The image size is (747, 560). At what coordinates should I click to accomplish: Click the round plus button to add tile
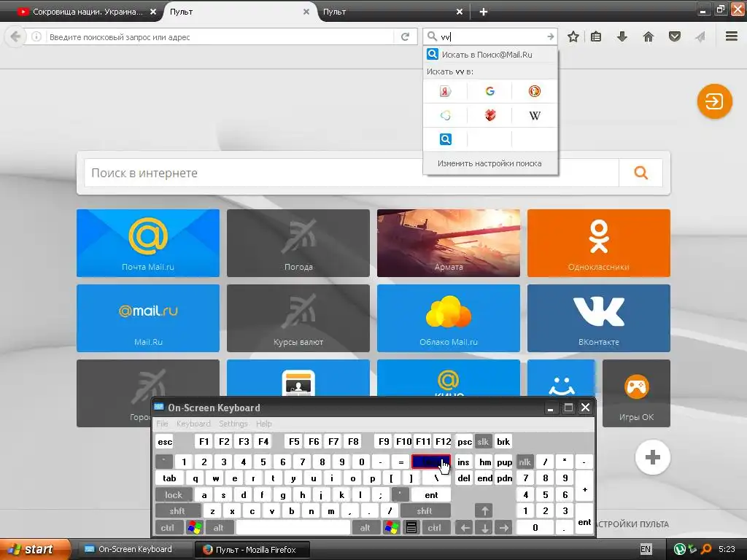coord(653,457)
